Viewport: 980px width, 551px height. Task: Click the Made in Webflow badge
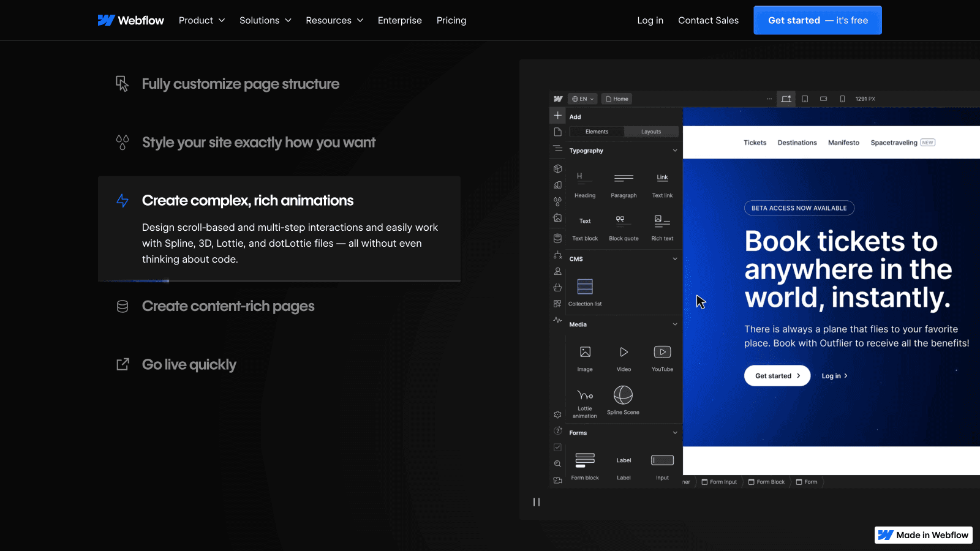pyautogui.click(x=924, y=535)
